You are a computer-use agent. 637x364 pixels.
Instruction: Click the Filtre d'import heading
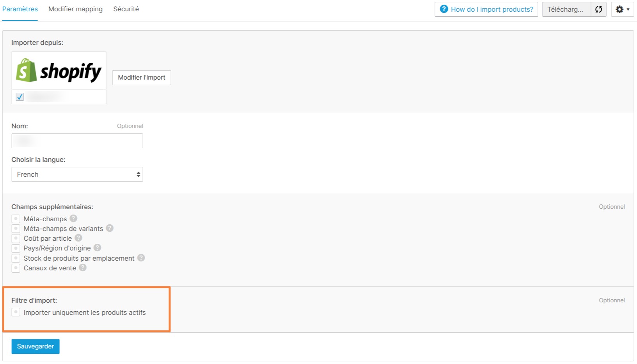point(34,300)
